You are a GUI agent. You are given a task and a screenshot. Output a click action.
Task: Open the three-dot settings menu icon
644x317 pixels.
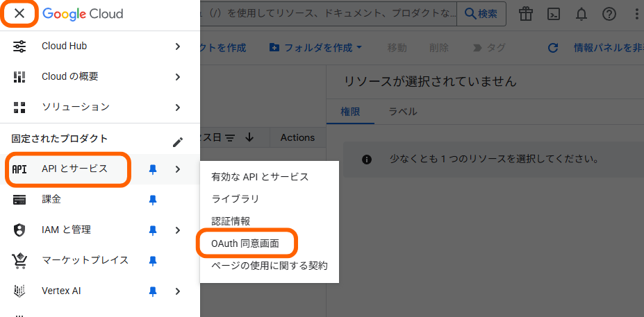point(636,15)
